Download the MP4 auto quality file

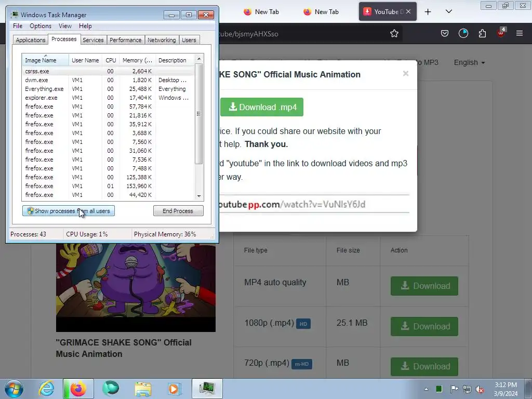click(x=424, y=286)
